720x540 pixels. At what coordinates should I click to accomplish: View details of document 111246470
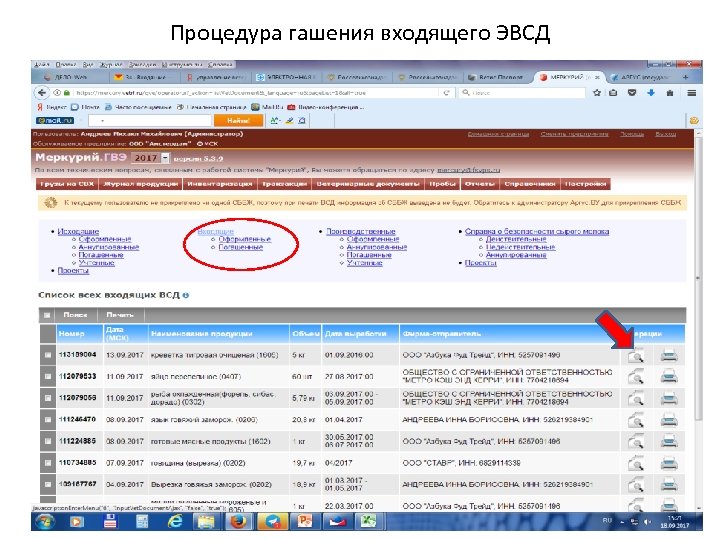click(636, 420)
